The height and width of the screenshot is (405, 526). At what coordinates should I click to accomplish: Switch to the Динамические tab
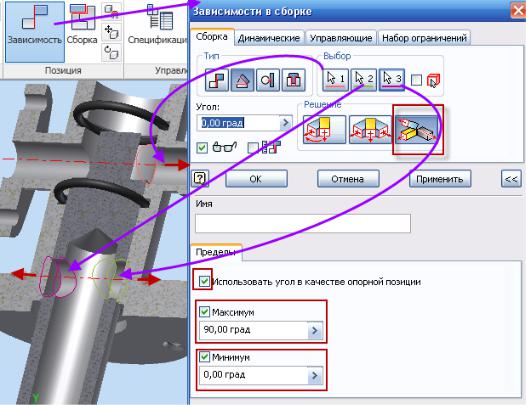269,38
